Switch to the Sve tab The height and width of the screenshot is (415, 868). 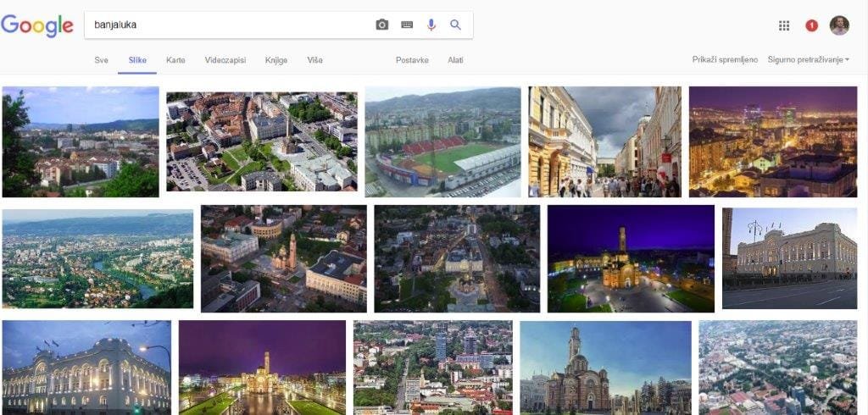pos(101,60)
